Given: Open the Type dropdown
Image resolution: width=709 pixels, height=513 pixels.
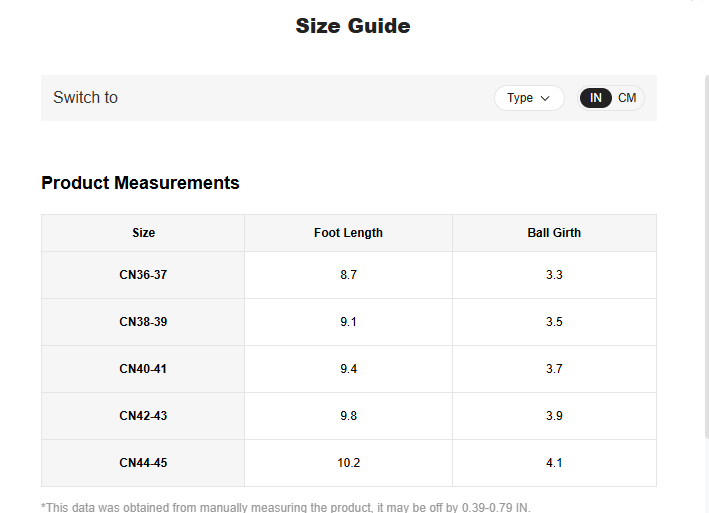Looking at the screenshot, I should click(x=529, y=98).
